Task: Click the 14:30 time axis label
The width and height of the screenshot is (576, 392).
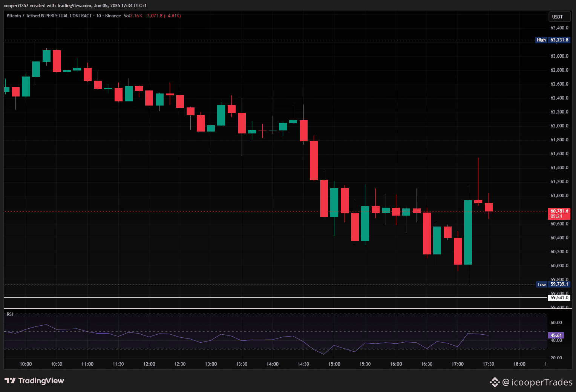Action: click(303, 364)
